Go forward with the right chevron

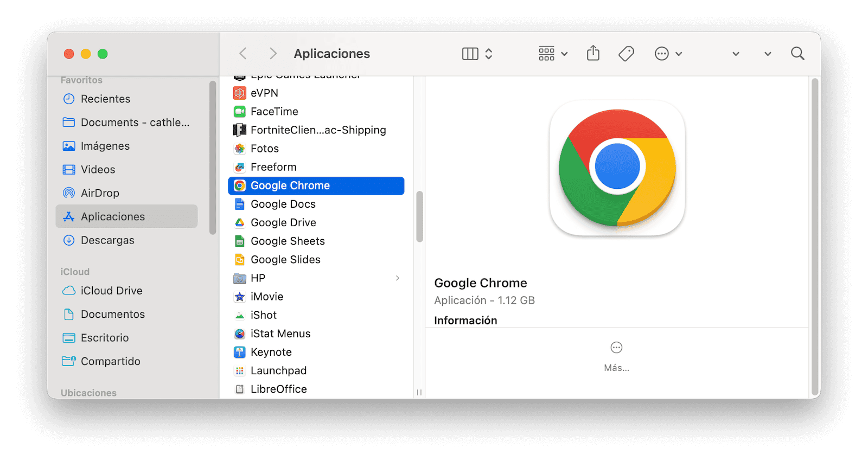pos(273,54)
